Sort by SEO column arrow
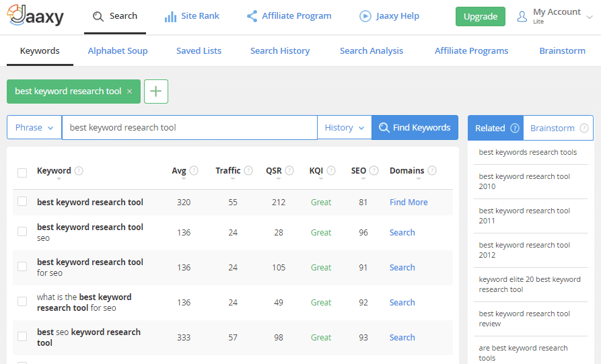601x364 pixels. pyautogui.click(x=363, y=179)
